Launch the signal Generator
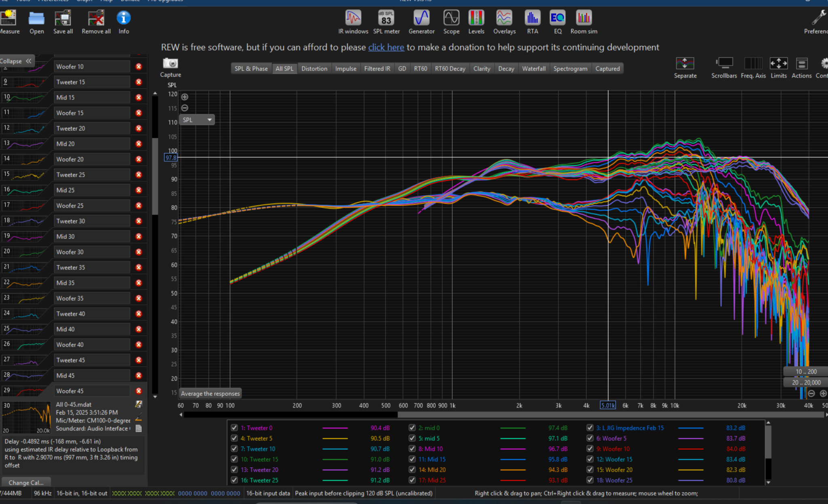 pyautogui.click(x=421, y=23)
